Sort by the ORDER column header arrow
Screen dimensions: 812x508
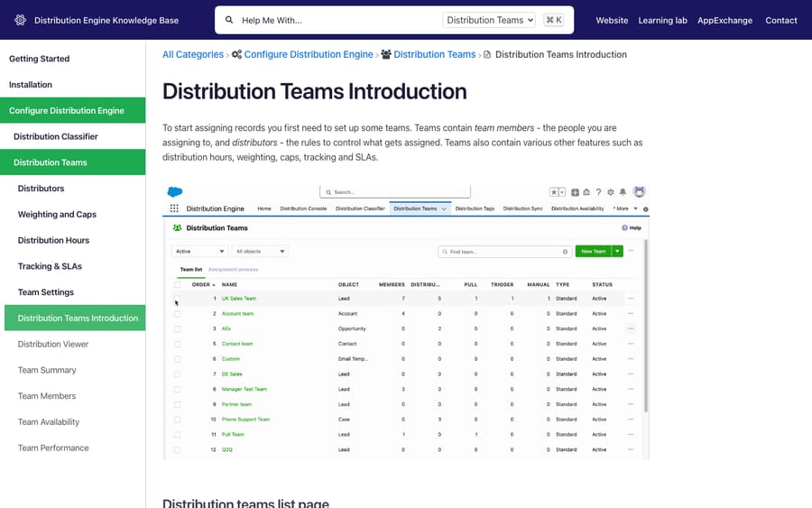[x=213, y=285]
